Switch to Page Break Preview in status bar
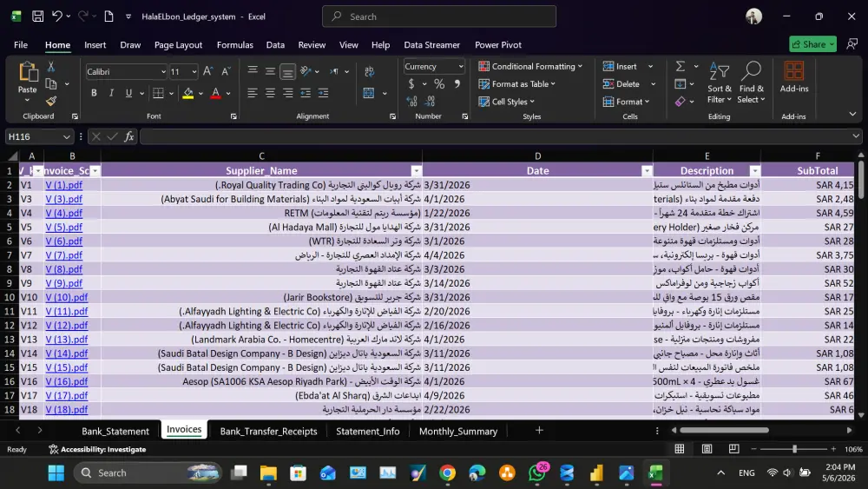This screenshot has width=868, height=489. (734, 448)
